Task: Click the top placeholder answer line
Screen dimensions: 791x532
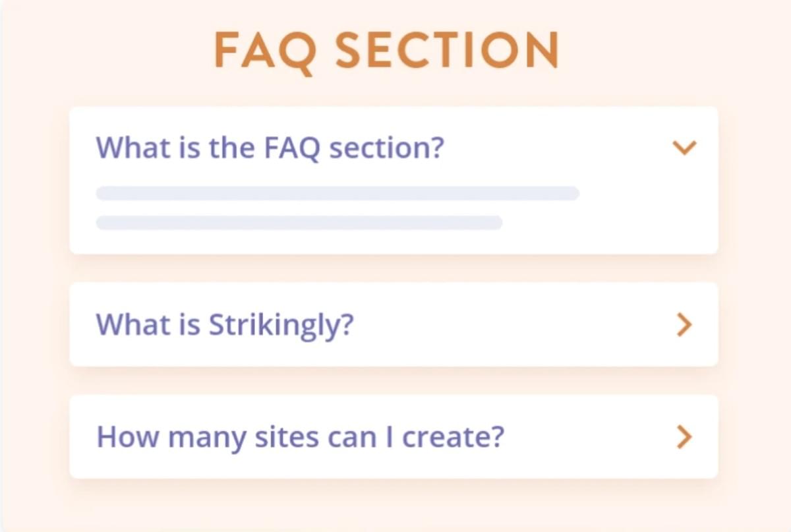Action: [337, 193]
